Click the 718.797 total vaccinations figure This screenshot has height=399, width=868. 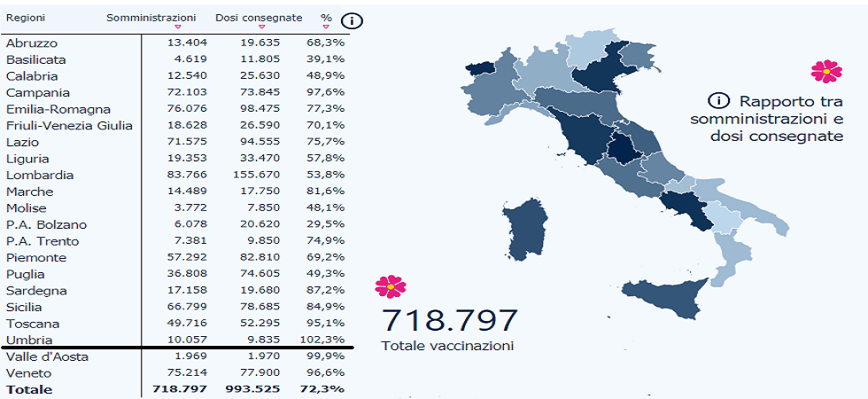(449, 321)
